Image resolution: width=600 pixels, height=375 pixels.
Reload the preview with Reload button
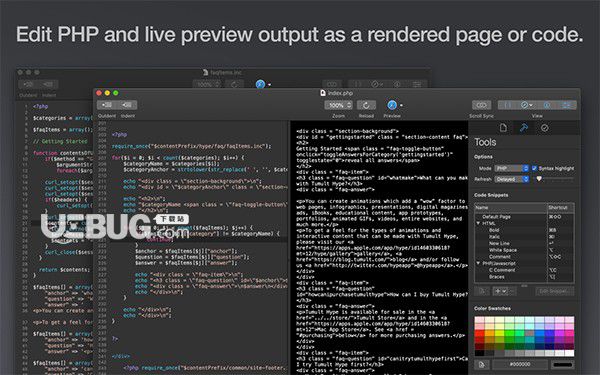[366, 105]
